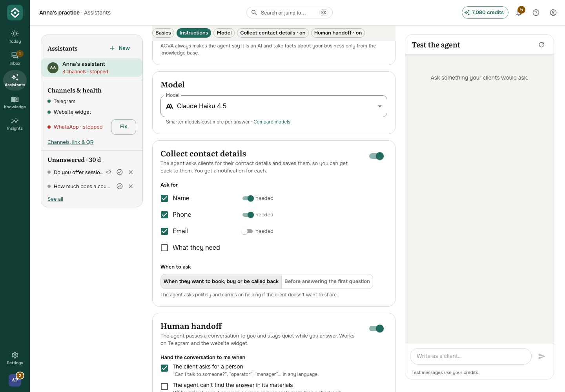Enable the Email needed switch
This screenshot has height=392, width=565.
pos(247,231)
